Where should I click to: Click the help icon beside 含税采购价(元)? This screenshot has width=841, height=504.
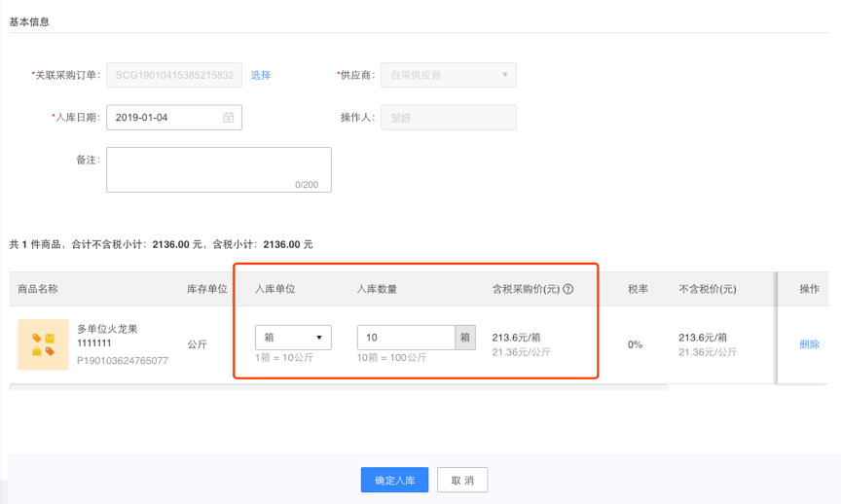tap(568, 289)
